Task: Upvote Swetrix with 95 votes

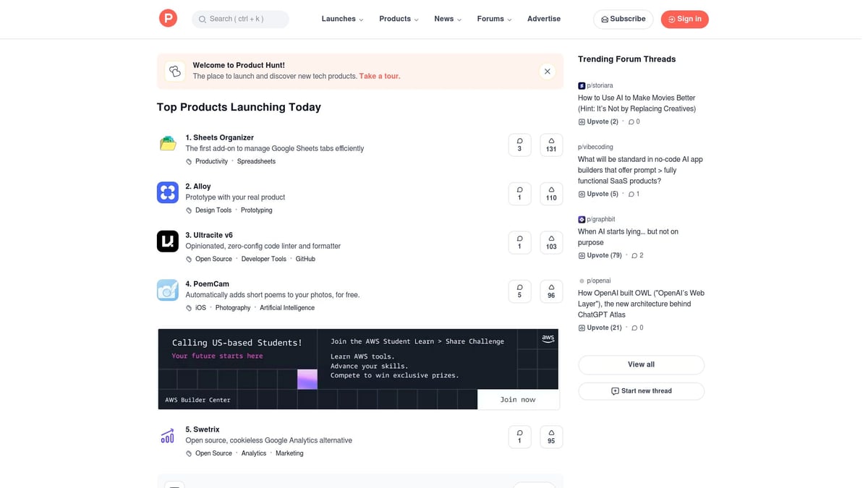Action: tap(551, 437)
